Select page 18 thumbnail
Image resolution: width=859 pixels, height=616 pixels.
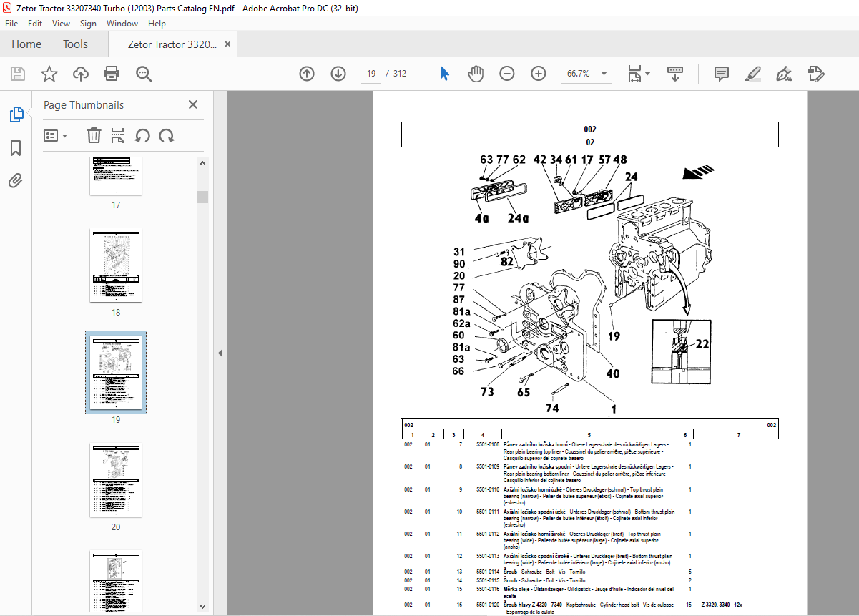[116, 265]
